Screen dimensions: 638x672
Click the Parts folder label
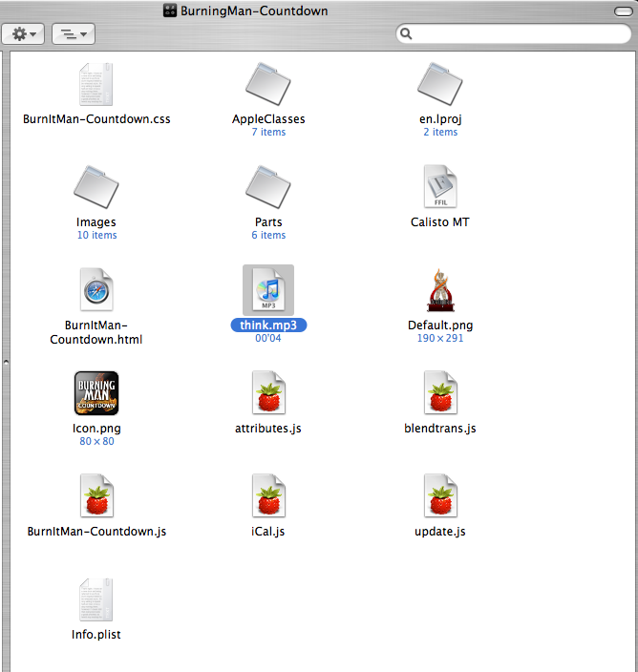[x=268, y=222]
